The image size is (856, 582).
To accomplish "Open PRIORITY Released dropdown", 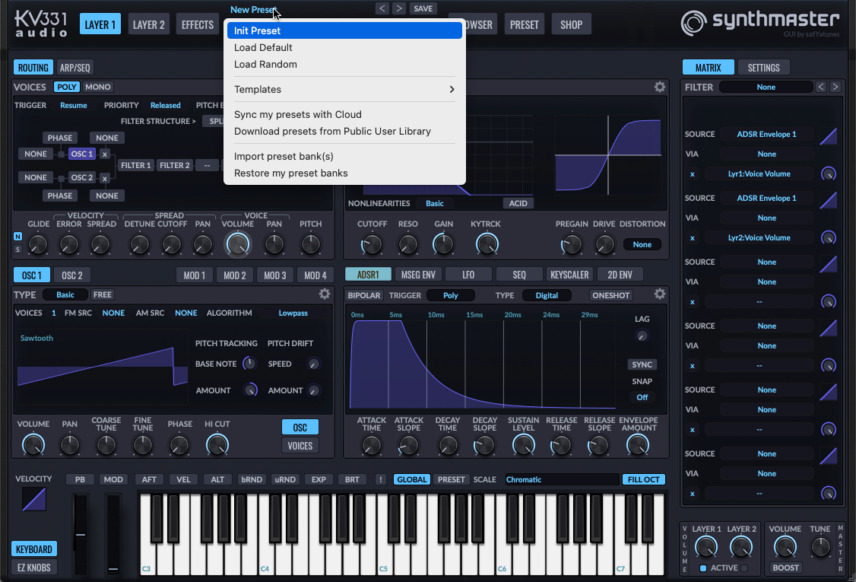I will click(x=165, y=105).
